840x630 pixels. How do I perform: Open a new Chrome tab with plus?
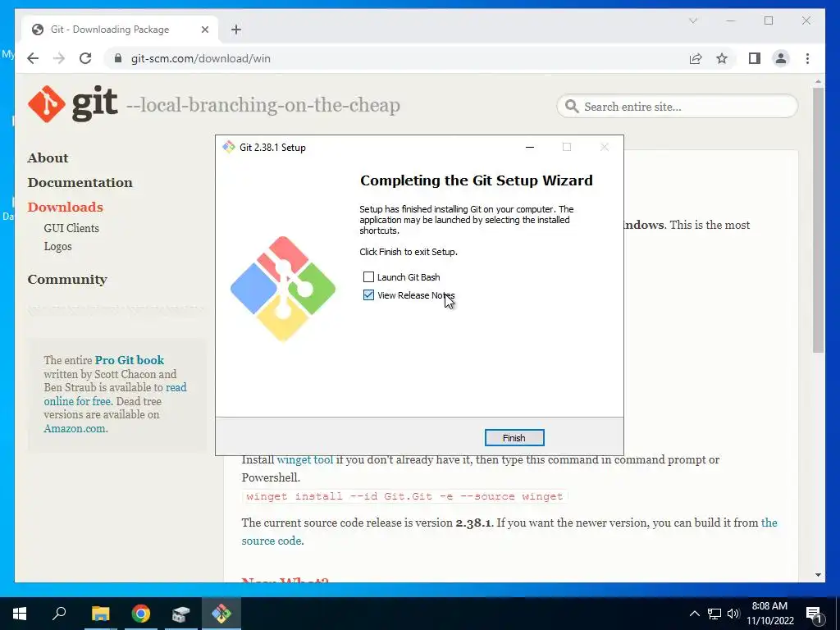pyautogui.click(x=236, y=30)
